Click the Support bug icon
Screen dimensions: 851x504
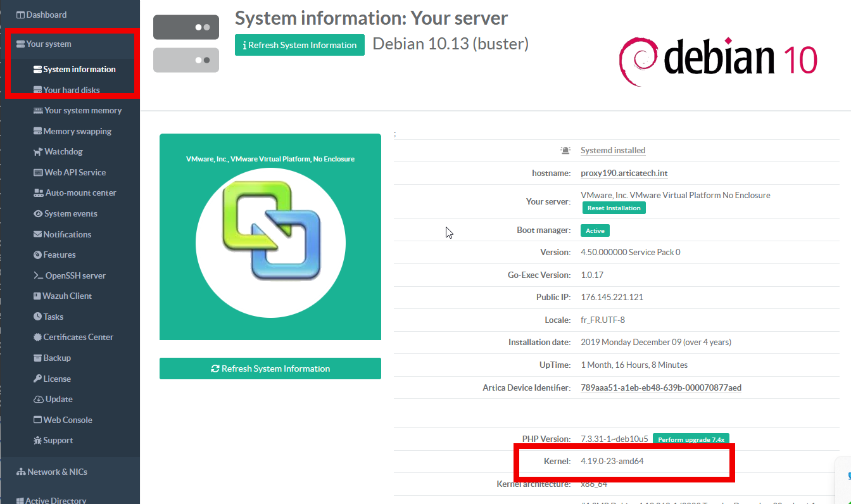(38, 441)
